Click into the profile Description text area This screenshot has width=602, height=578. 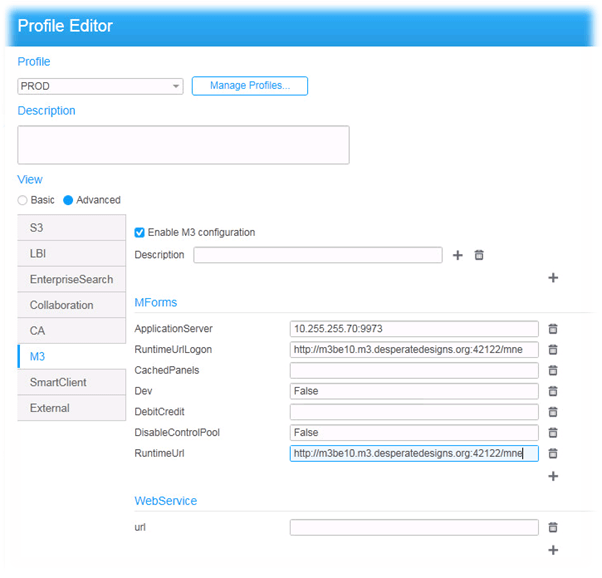tap(183, 144)
